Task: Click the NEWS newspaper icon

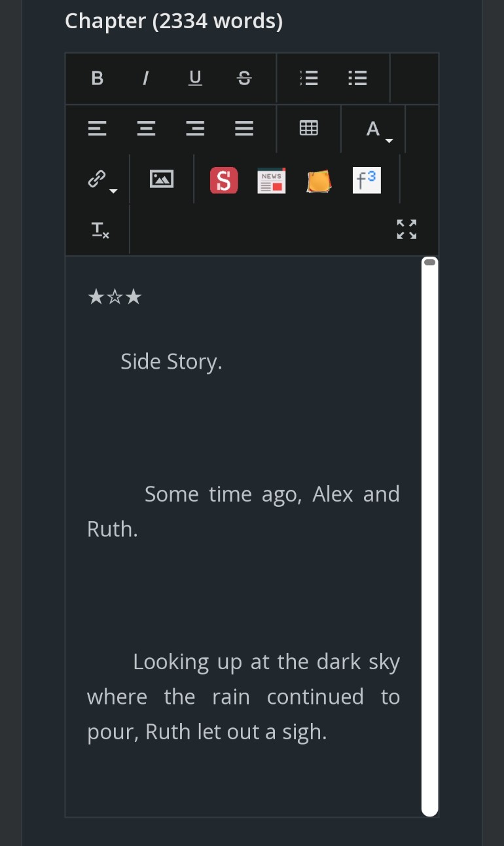Action: click(x=271, y=180)
